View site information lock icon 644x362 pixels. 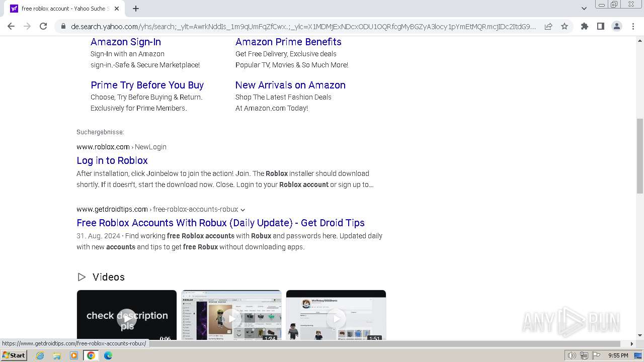tap(63, 27)
